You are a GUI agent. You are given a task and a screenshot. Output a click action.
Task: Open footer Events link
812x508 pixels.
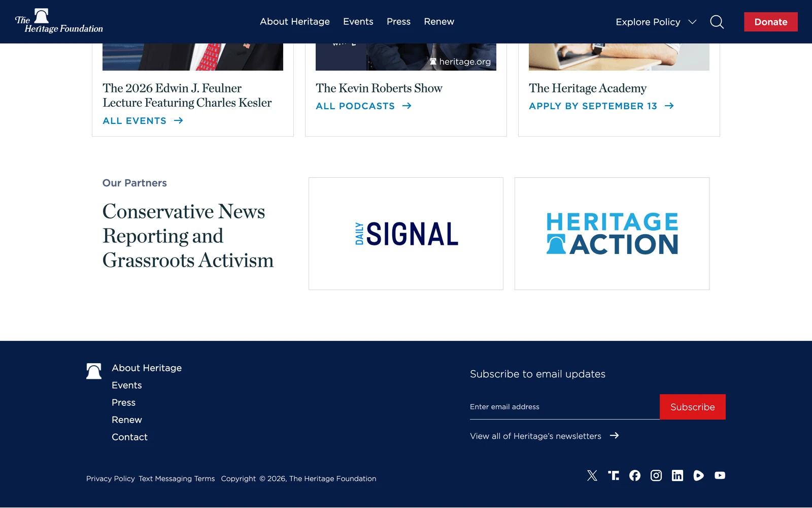127,385
